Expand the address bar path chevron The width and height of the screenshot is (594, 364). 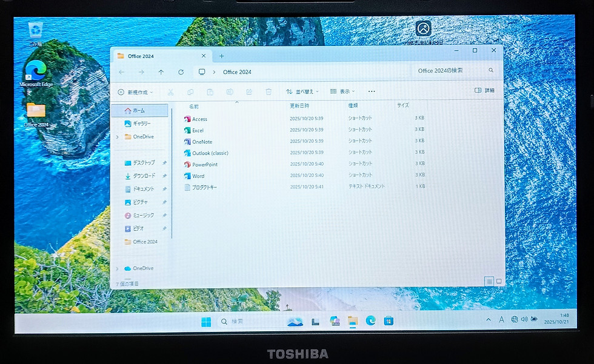click(x=214, y=72)
